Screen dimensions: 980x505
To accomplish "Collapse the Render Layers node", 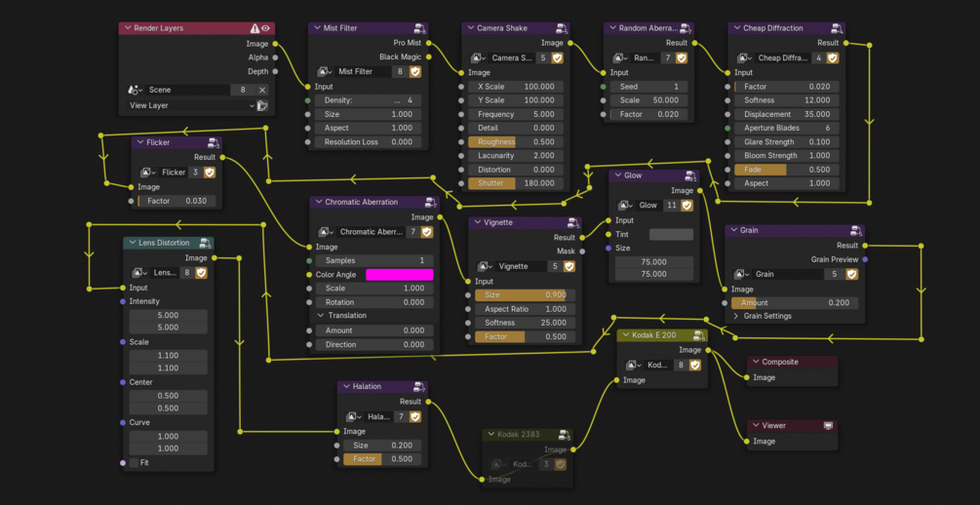I will pyautogui.click(x=128, y=28).
